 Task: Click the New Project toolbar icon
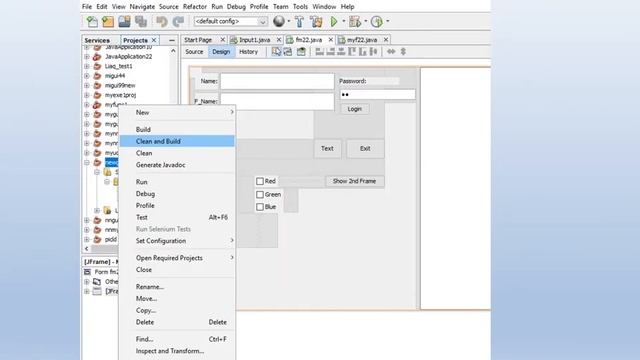(x=108, y=21)
